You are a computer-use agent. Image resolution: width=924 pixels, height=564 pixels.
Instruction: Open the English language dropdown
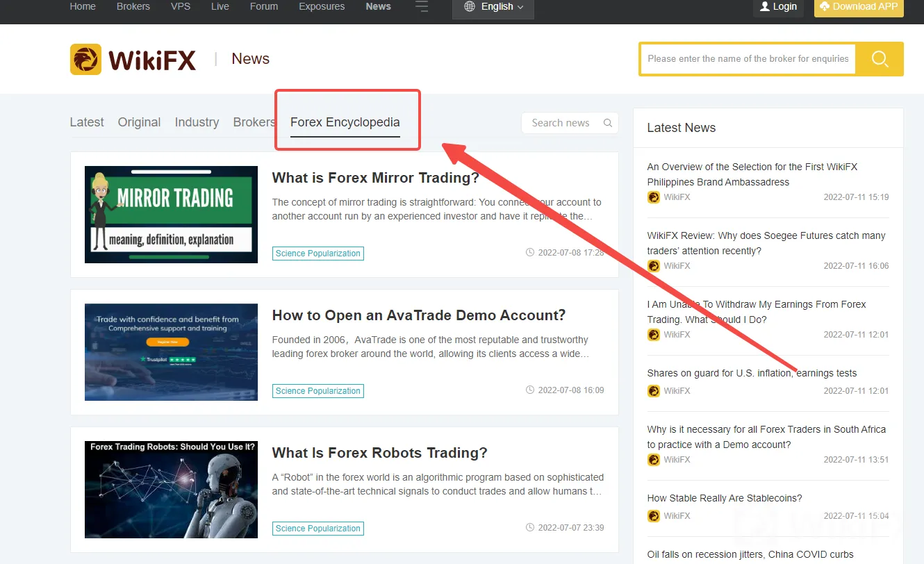(493, 7)
